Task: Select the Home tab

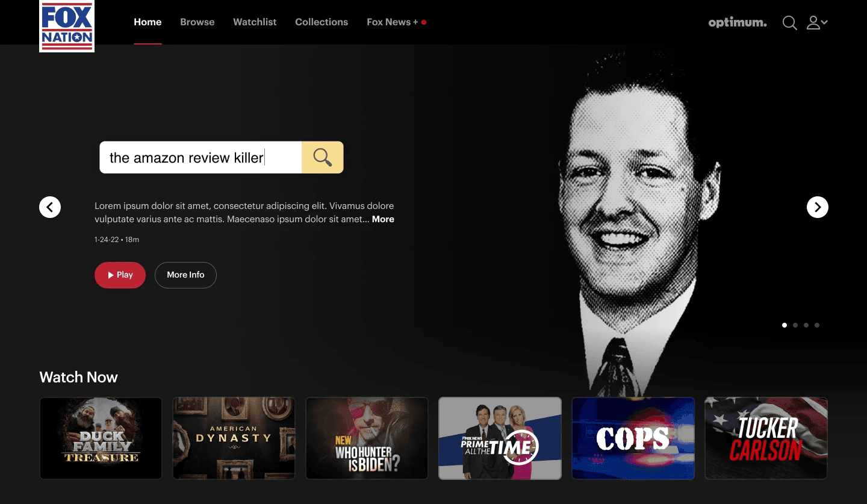Action: pos(148,22)
